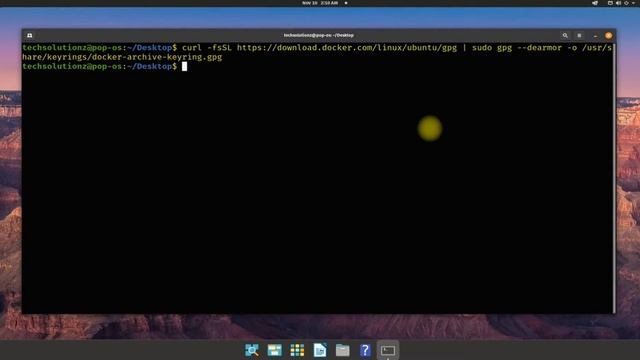
Task: Click the terminal's vertical scrollbar
Action: [x=614, y=178]
